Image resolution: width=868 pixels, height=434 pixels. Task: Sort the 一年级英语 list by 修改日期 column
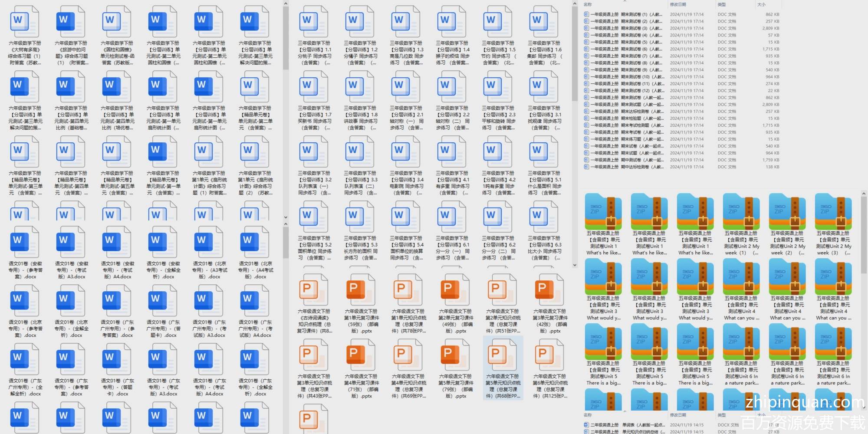pyautogui.click(x=678, y=4)
